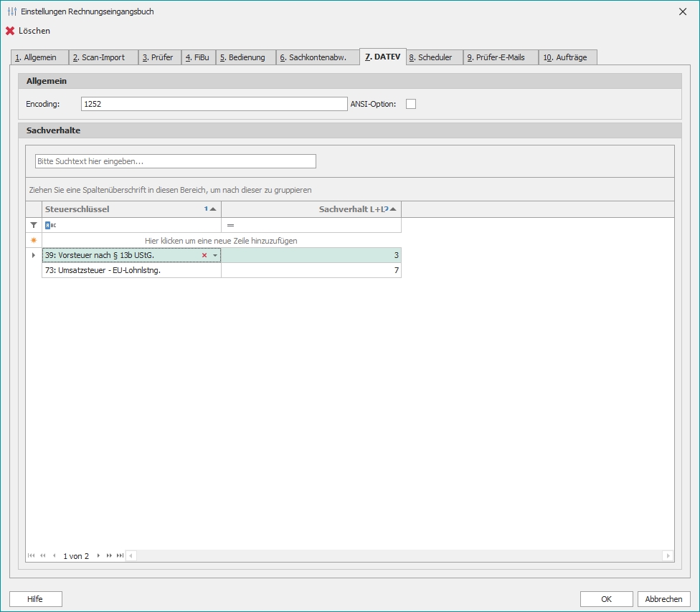The height and width of the screenshot is (612, 700).
Task: Switch to the 8. Scheduler tab
Action: click(x=434, y=57)
